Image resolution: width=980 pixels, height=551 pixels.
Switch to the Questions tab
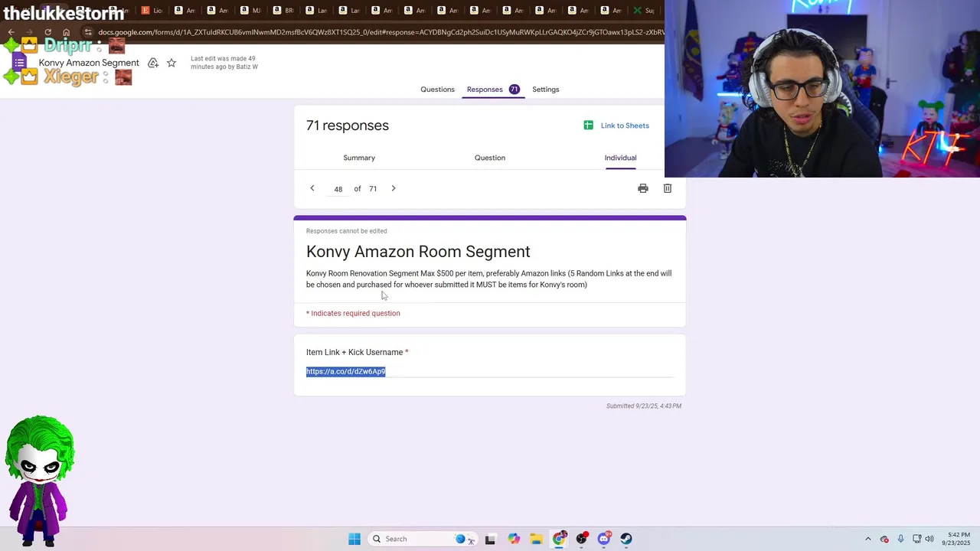[437, 90]
